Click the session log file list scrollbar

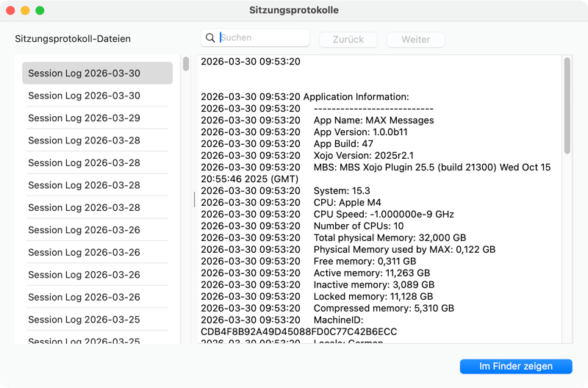186,64
